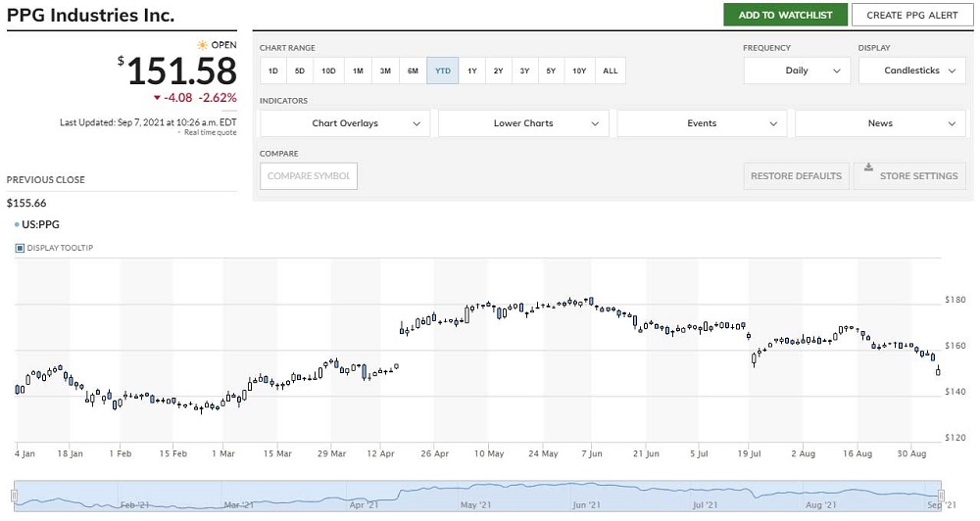Expand the Chart Overlays dropdown
980x521 pixels.
[345, 123]
